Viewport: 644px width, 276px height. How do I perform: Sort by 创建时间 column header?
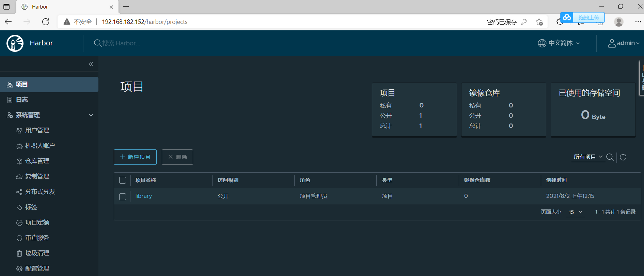(556, 180)
